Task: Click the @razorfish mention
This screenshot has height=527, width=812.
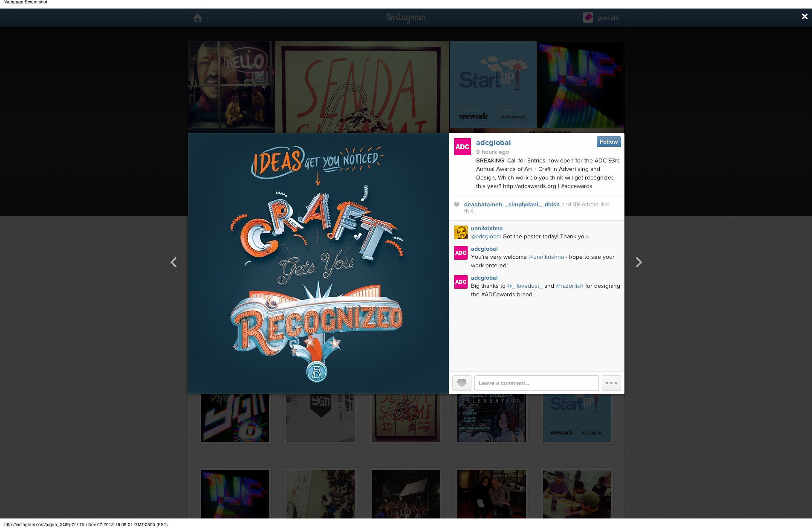Action: (569, 286)
